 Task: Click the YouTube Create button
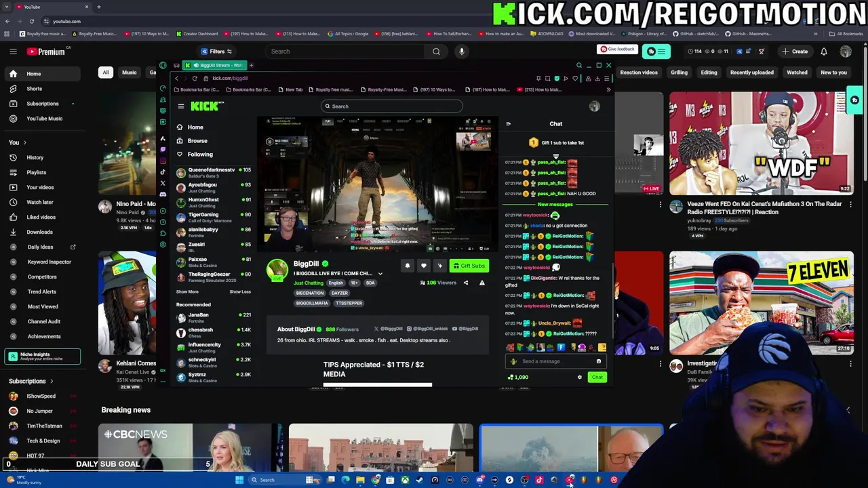tap(795, 52)
